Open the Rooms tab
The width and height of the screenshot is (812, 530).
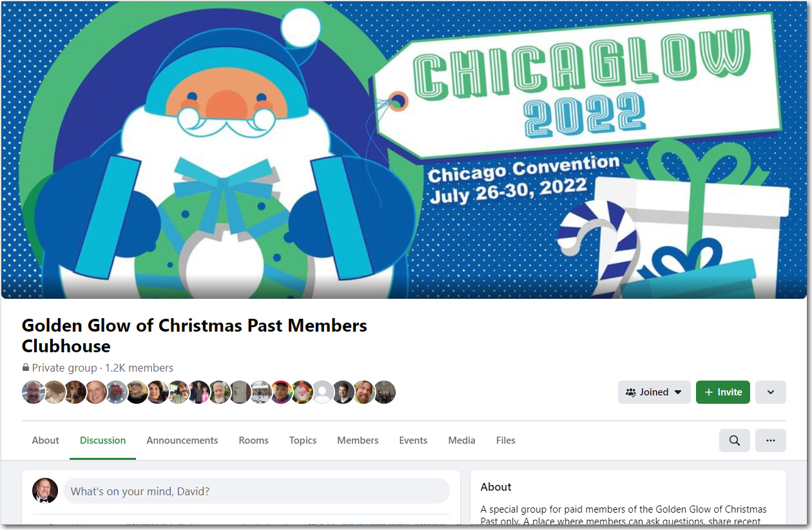(x=253, y=440)
